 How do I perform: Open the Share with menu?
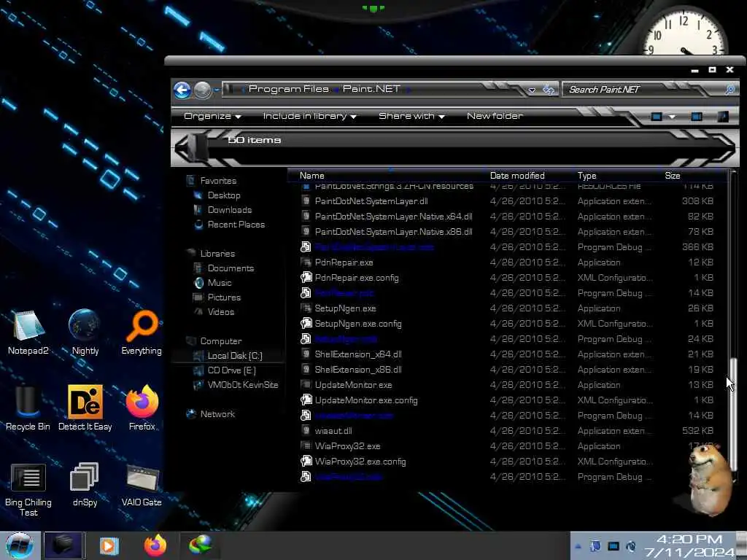(x=411, y=116)
